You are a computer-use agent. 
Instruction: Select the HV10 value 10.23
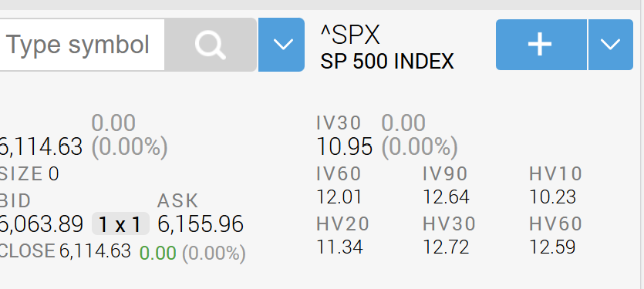point(552,197)
